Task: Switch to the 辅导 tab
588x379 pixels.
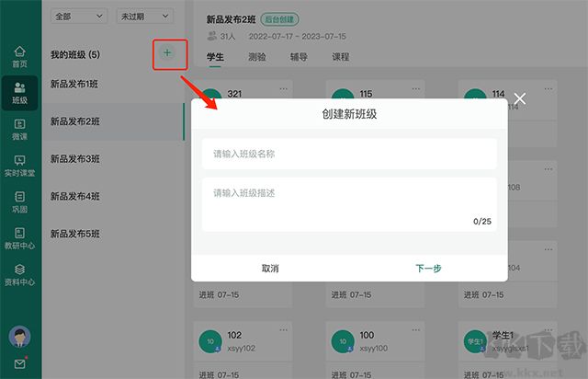Action: click(x=299, y=57)
